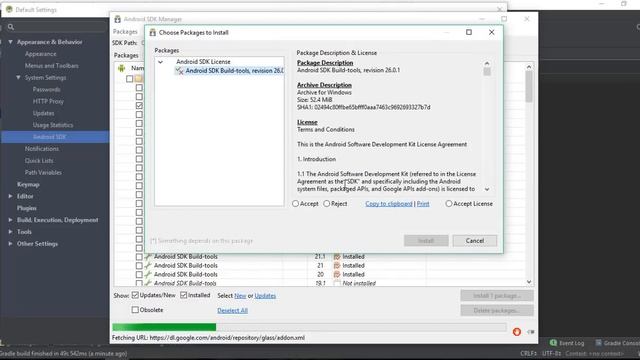This screenshot has width=640, height=360.
Task: Select the Reject radio button
Action: click(x=327, y=203)
